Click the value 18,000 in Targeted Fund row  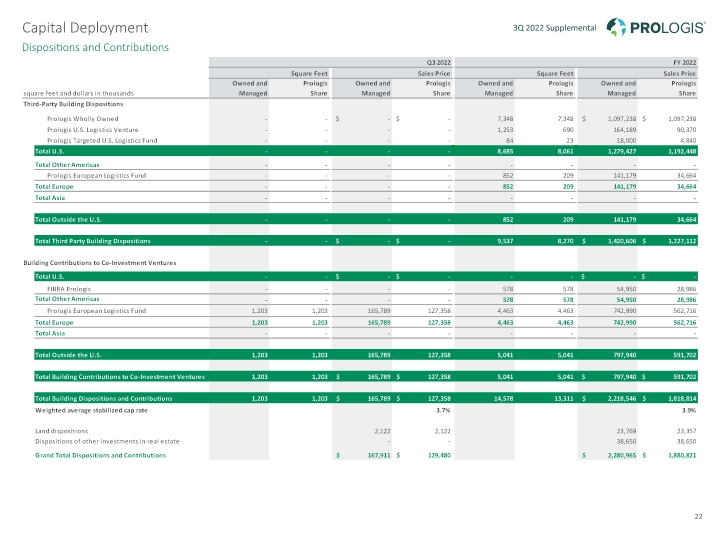(x=626, y=141)
